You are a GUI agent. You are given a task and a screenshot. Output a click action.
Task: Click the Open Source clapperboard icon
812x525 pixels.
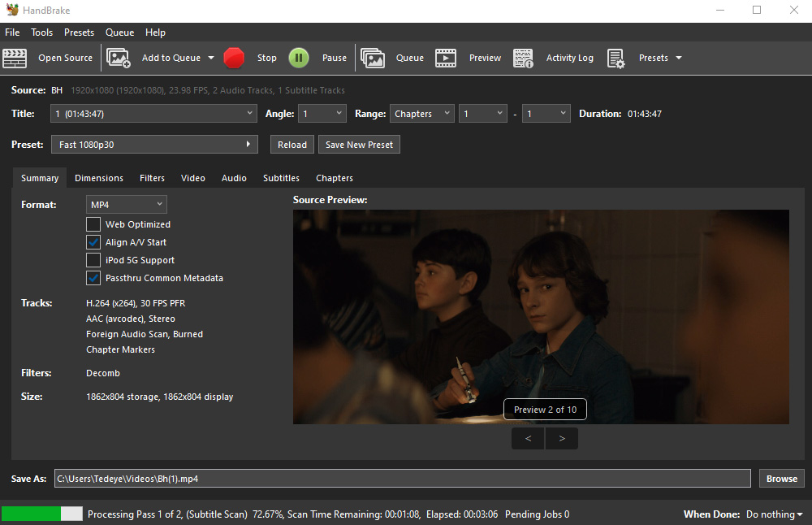[15, 58]
